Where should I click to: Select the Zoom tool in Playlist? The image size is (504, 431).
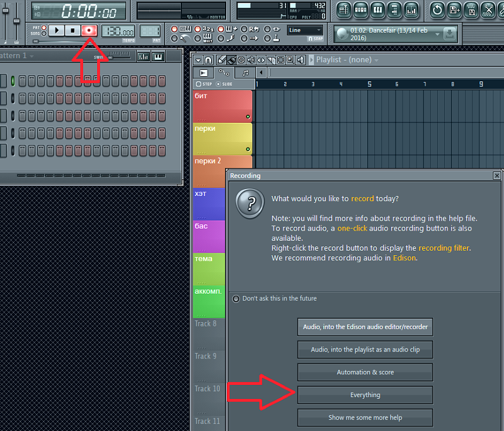click(290, 60)
